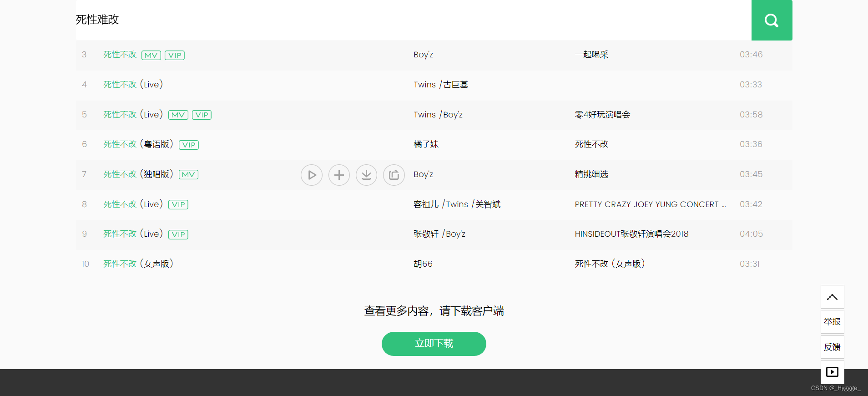Open album 零4好玩演唱会
This screenshot has width=868, height=396.
point(603,115)
